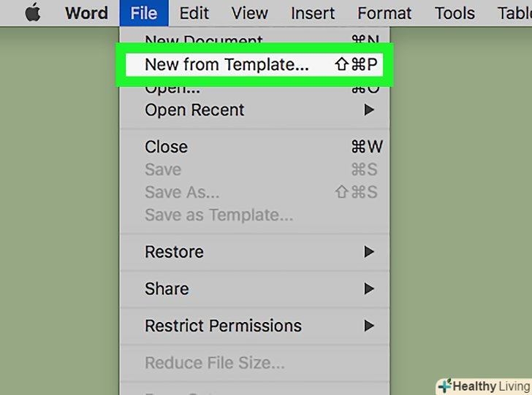Open the View menu

pos(249,13)
